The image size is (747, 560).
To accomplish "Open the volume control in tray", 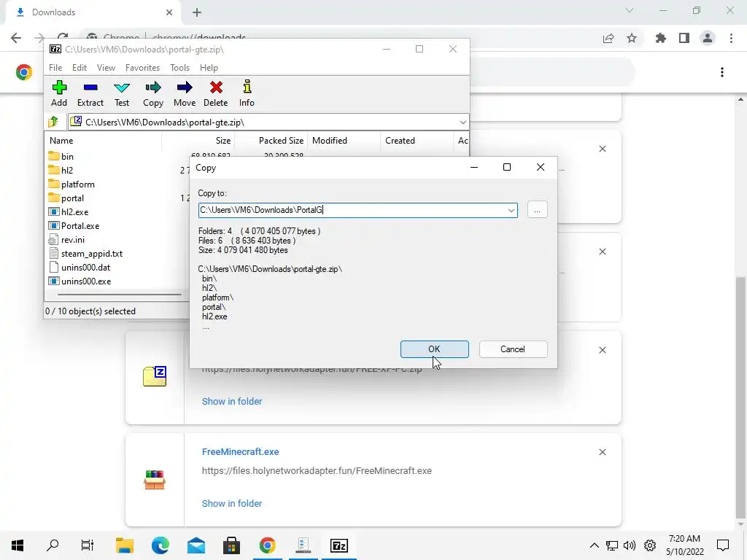I will click(630, 545).
